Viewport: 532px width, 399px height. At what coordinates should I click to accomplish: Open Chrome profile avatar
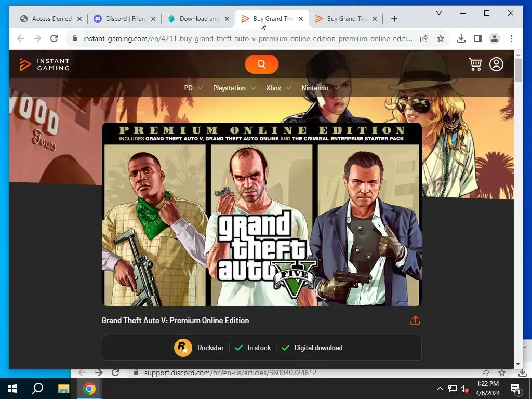tap(495, 38)
